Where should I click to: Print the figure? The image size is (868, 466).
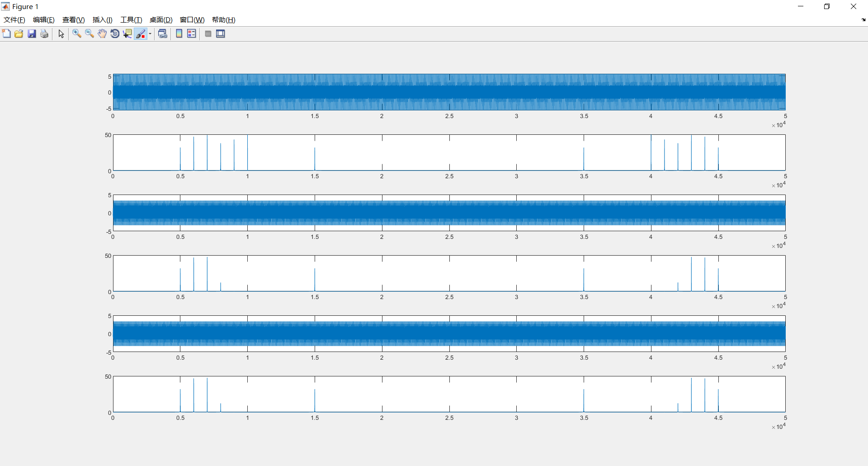coord(44,33)
